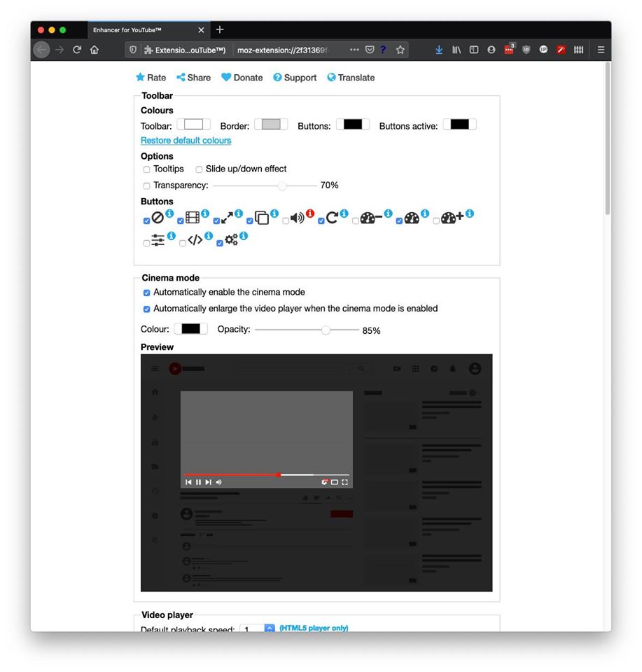Click the info icon beside the loop button
The width and height of the screenshot is (642, 672).
click(344, 213)
